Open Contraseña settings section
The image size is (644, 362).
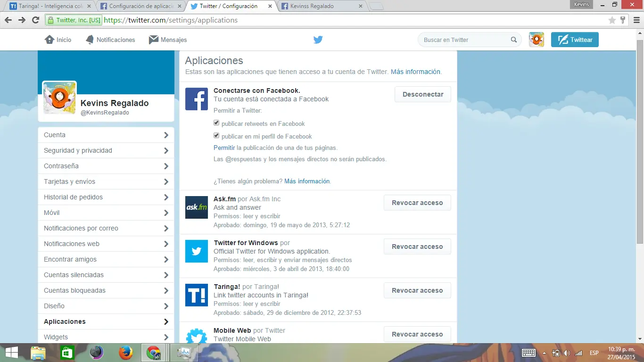[x=106, y=166]
